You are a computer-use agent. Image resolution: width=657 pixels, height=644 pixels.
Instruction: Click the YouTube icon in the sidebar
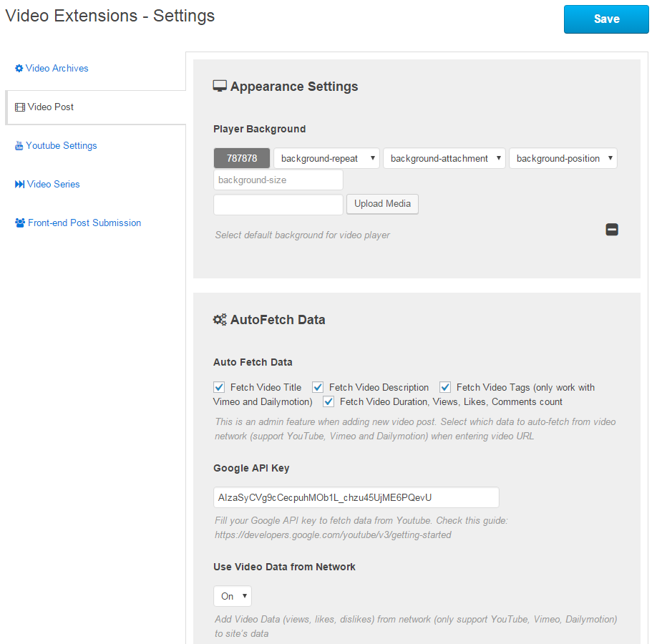(19, 146)
